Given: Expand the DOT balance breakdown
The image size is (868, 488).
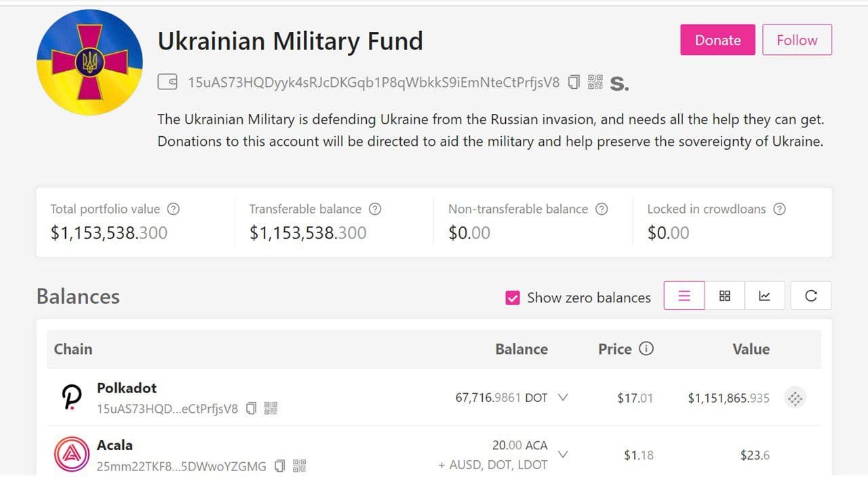Looking at the screenshot, I should pyautogui.click(x=563, y=398).
